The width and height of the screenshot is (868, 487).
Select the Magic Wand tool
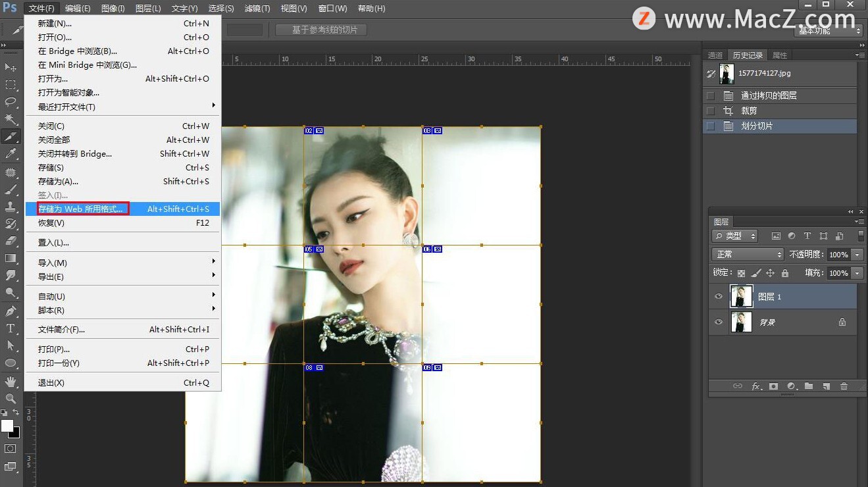click(11, 119)
